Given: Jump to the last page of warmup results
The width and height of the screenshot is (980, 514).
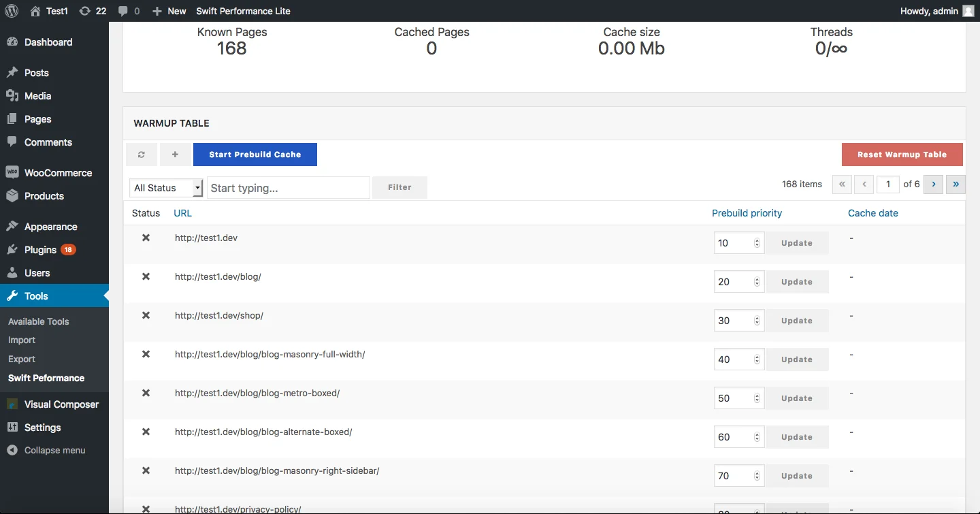Looking at the screenshot, I should 955,184.
